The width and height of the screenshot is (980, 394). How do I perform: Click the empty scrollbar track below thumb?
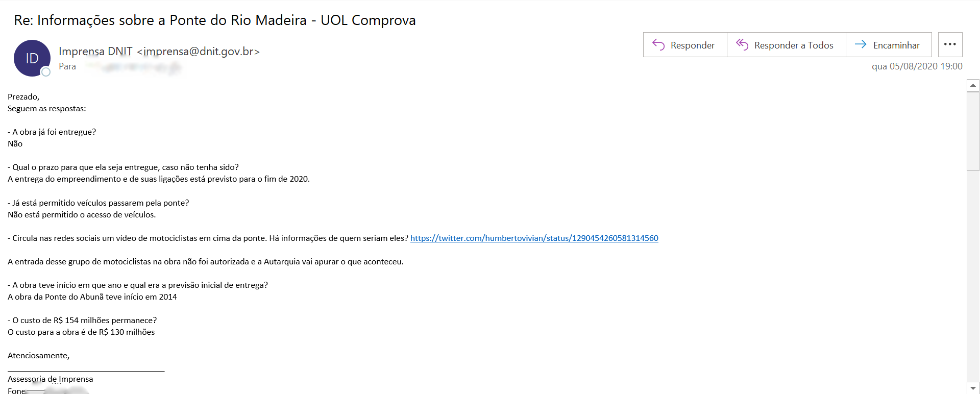pos(973,276)
